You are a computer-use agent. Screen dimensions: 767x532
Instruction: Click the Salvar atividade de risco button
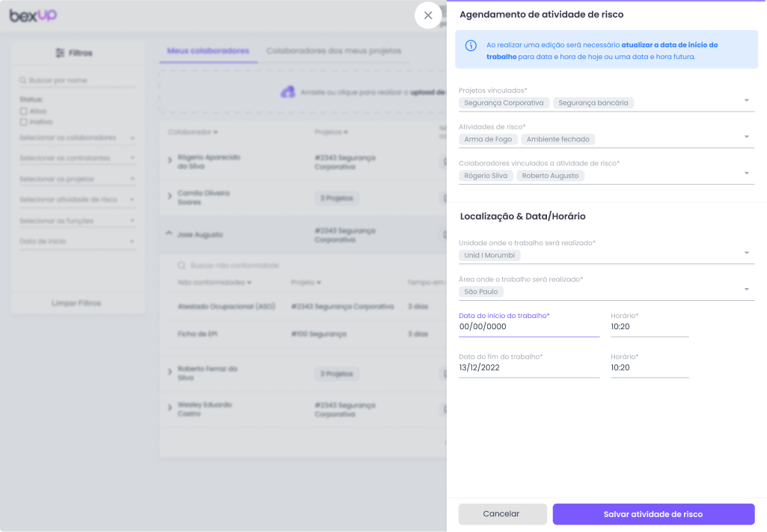pyautogui.click(x=653, y=514)
